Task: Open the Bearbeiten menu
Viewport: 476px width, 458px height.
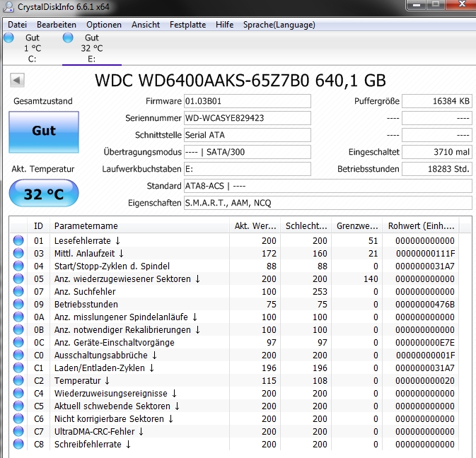Action: click(x=57, y=25)
